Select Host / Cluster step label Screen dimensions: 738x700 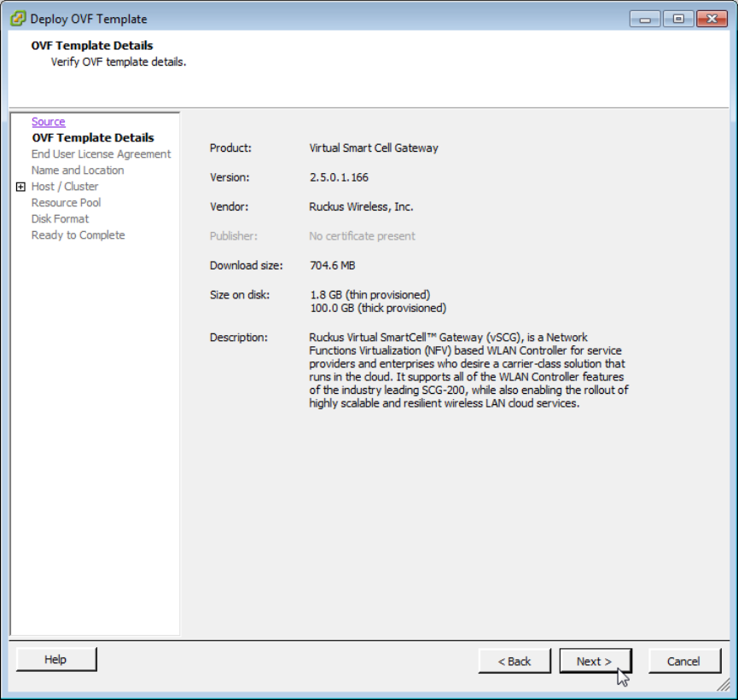(65, 186)
